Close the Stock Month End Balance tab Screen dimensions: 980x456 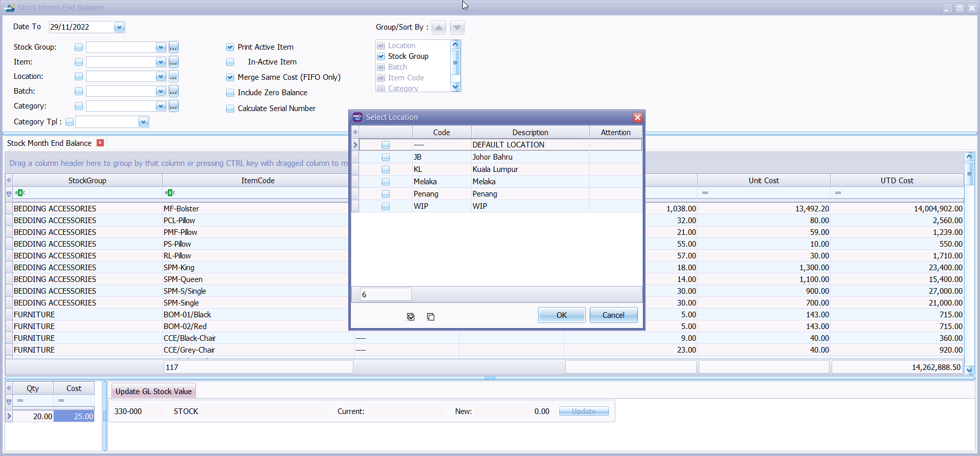(100, 143)
